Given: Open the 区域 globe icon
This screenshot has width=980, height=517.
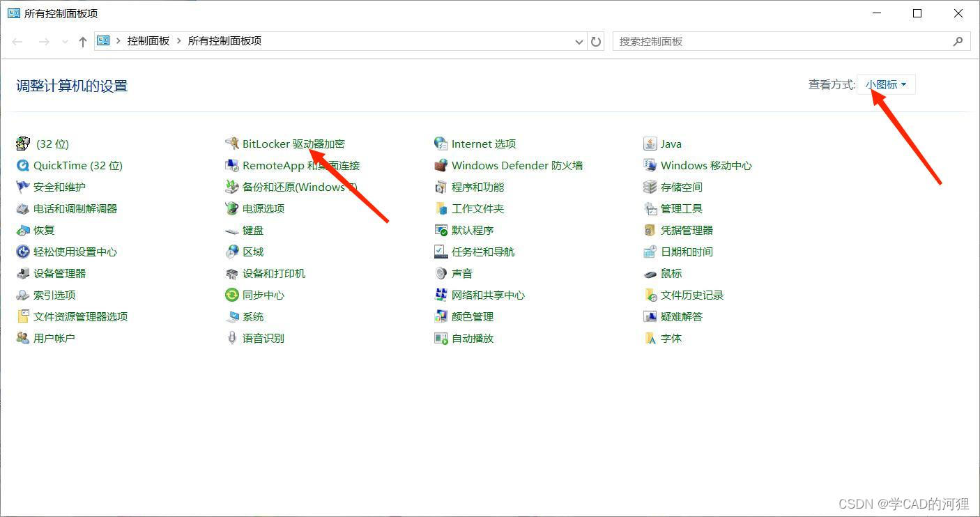Looking at the screenshot, I should pos(232,252).
